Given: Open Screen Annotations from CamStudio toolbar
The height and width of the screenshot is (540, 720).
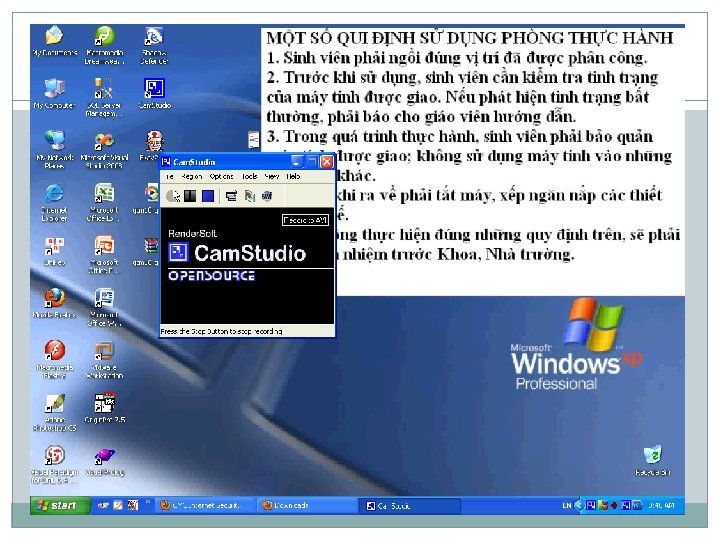Looking at the screenshot, I should pos(249,196).
